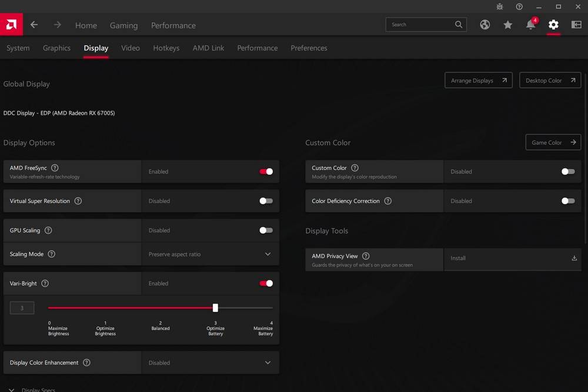The height and width of the screenshot is (392, 588).
Task: Switch to the Video tab
Action: click(131, 48)
